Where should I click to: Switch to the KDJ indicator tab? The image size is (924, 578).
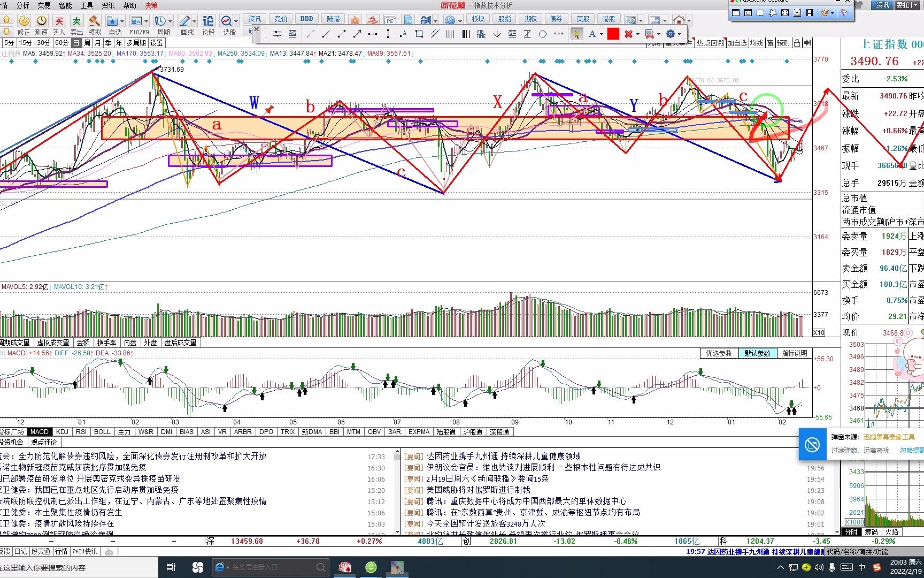point(62,432)
